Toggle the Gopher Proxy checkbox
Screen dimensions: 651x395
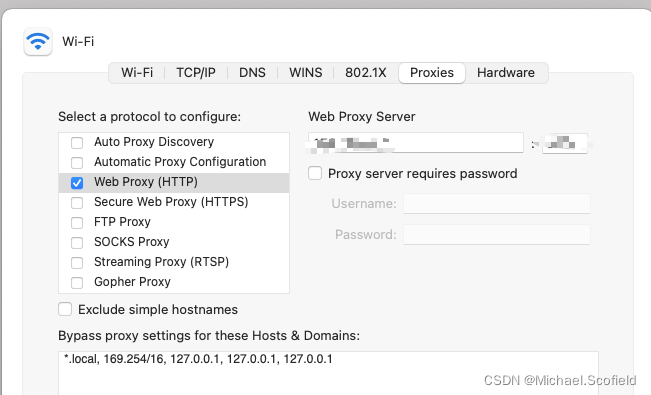click(x=77, y=282)
